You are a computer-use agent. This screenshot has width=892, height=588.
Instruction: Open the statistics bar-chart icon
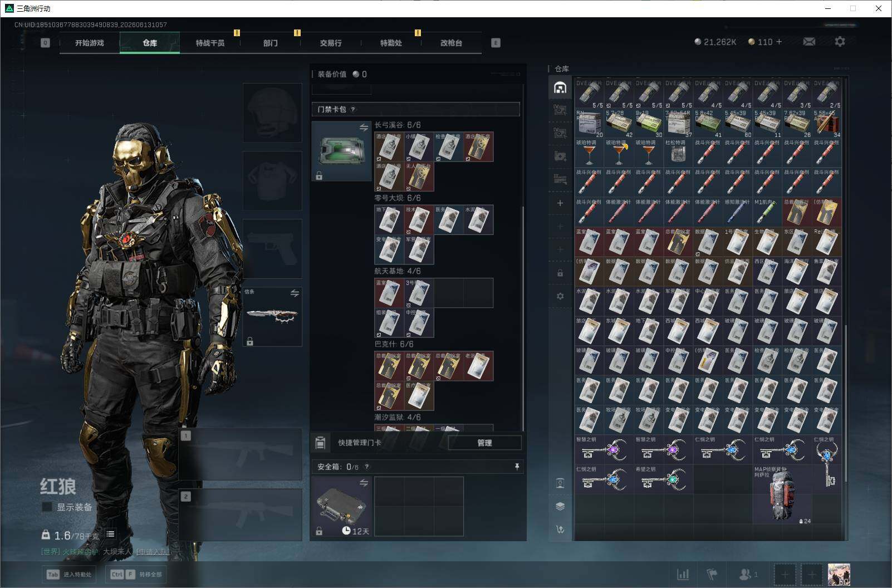pos(683,574)
